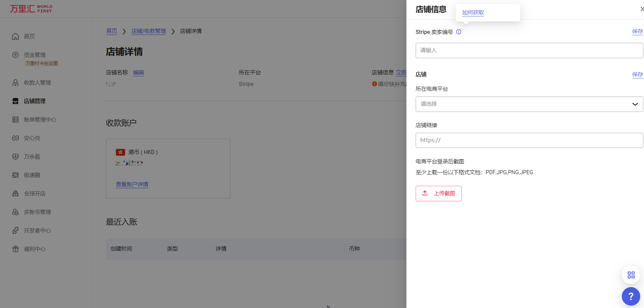Click the 收款人管理 person icon
Screen dimensions: 644x308
click(16, 82)
